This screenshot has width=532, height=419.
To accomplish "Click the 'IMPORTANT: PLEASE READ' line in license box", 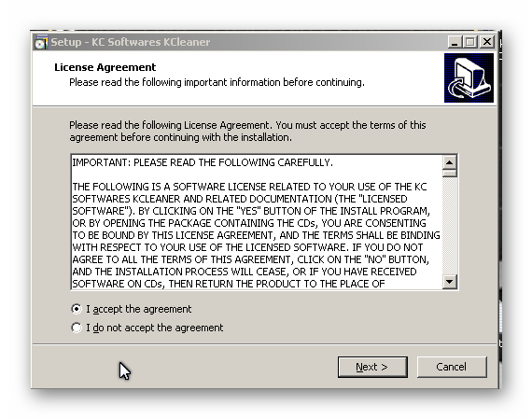I will (203, 162).
